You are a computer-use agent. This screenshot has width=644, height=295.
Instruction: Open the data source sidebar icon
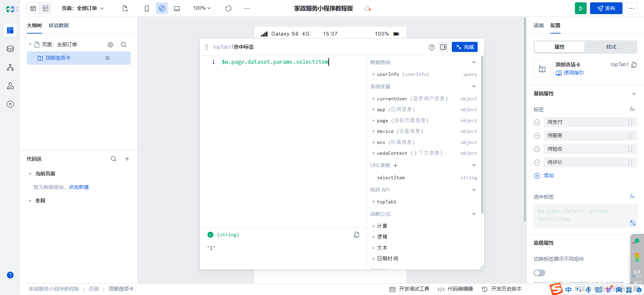click(x=10, y=49)
